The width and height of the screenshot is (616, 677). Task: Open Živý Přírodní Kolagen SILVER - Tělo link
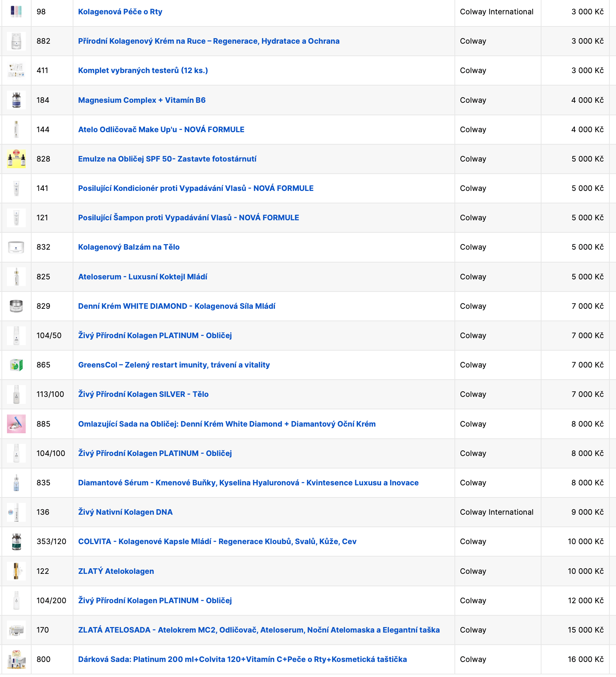pos(143,394)
